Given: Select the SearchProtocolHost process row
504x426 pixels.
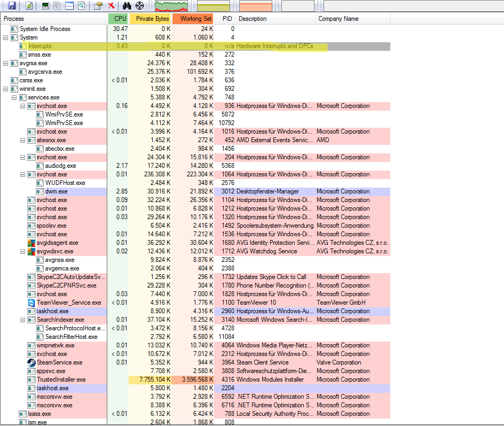Looking at the screenshot, I should [x=75, y=328].
